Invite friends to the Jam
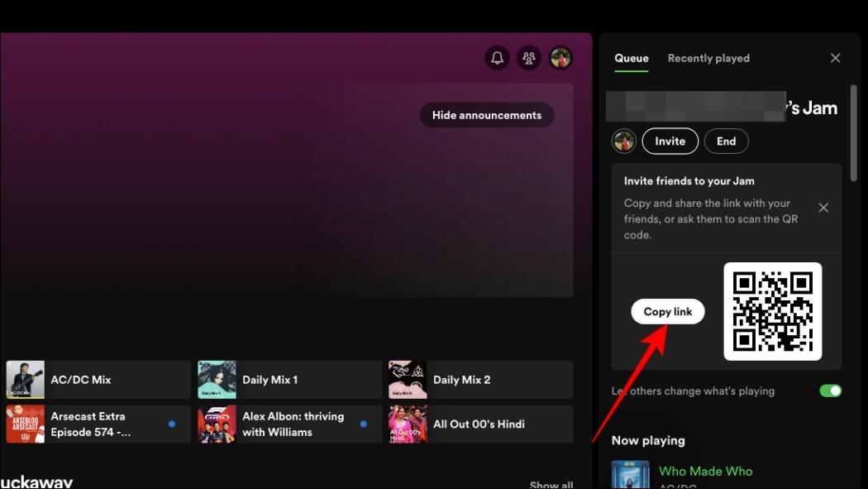Viewport: 868px width, 489px height. (x=670, y=141)
